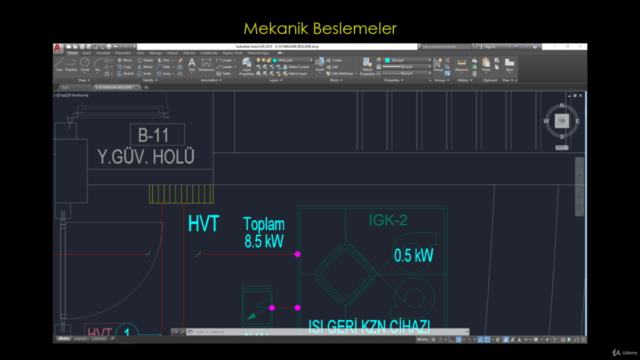Open the Home ribbon tab
This screenshot has width=640, height=360.
tap(73, 53)
